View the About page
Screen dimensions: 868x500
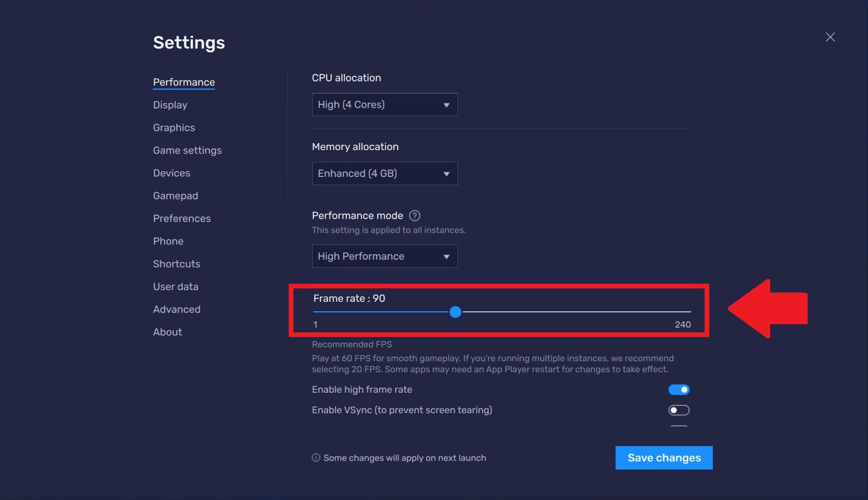tap(167, 332)
